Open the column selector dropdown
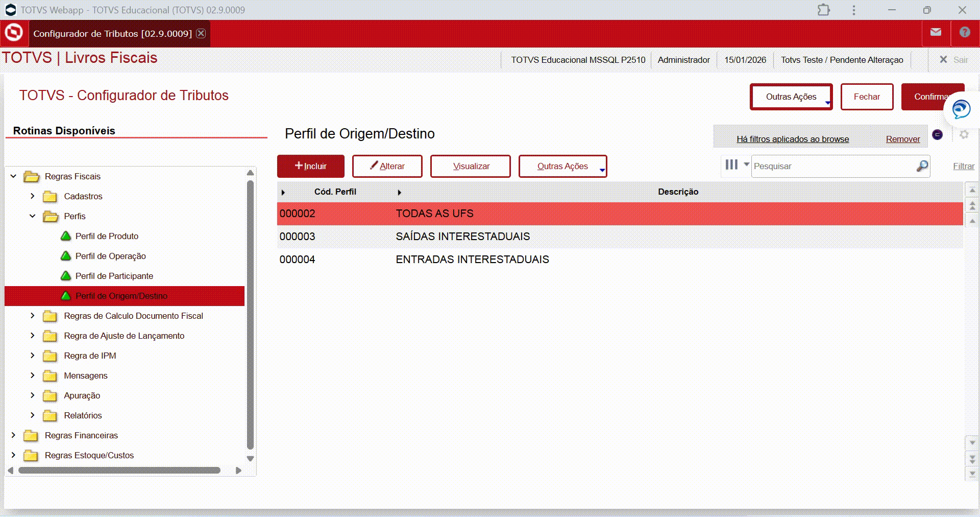980x517 pixels. [737, 165]
